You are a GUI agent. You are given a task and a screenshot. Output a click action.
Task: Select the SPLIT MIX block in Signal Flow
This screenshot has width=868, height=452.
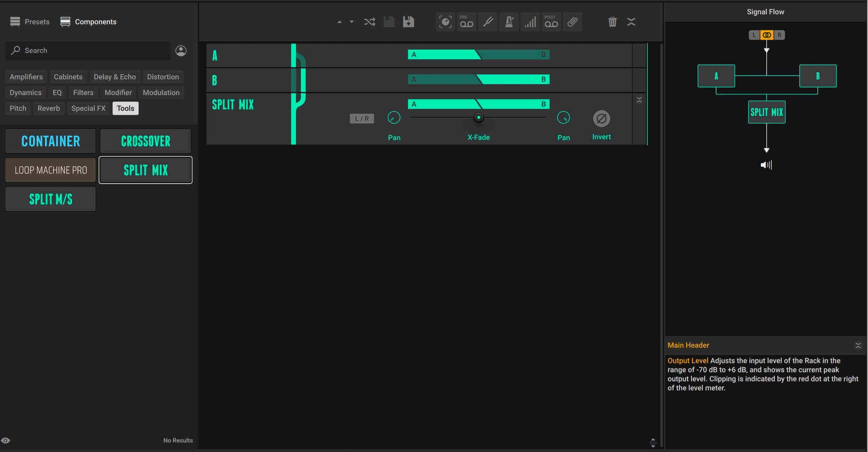click(767, 112)
